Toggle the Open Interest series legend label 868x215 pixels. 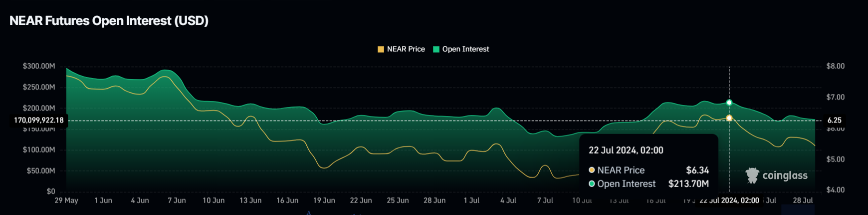click(465, 49)
